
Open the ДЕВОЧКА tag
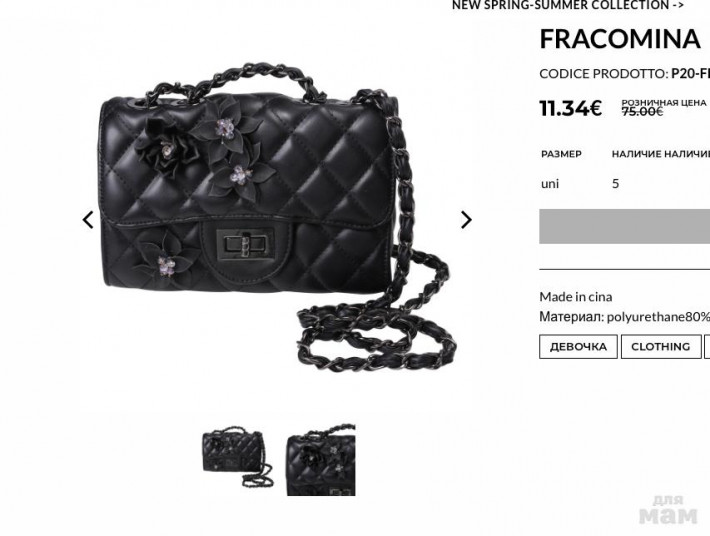point(578,347)
